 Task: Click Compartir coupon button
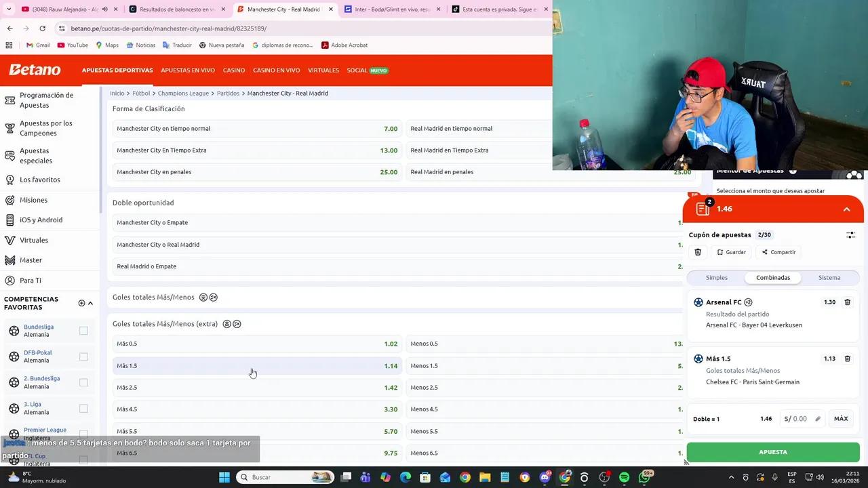pyautogui.click(x=778, y=252)
